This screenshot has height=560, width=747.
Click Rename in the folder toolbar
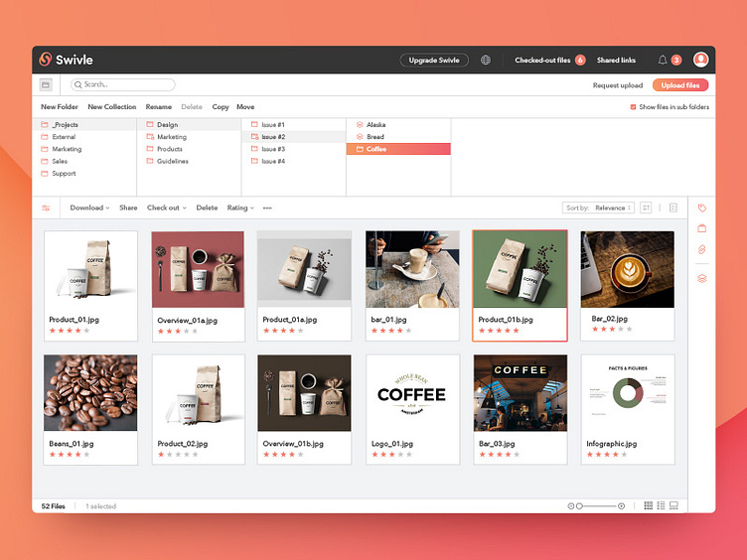coord(159,106)
